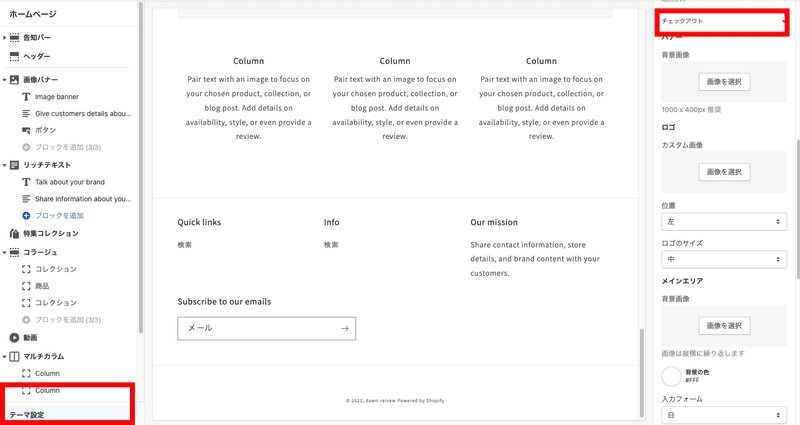Image resolution: width=800 pixels, height=425 pixels.
Task: Click the 動画 play icon
Action: coord(14,337)
